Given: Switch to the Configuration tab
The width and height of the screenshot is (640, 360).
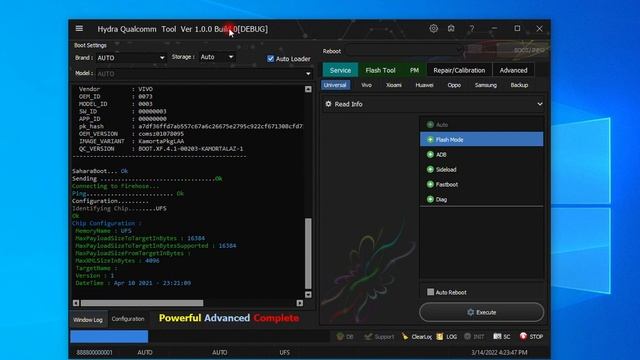Looking at the screenshot, I should (128, 319).
